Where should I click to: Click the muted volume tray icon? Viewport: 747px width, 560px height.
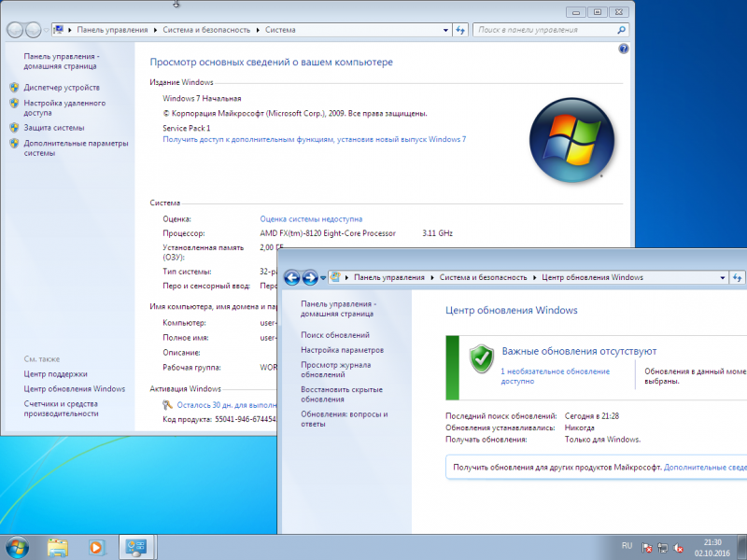pos(678,548)
